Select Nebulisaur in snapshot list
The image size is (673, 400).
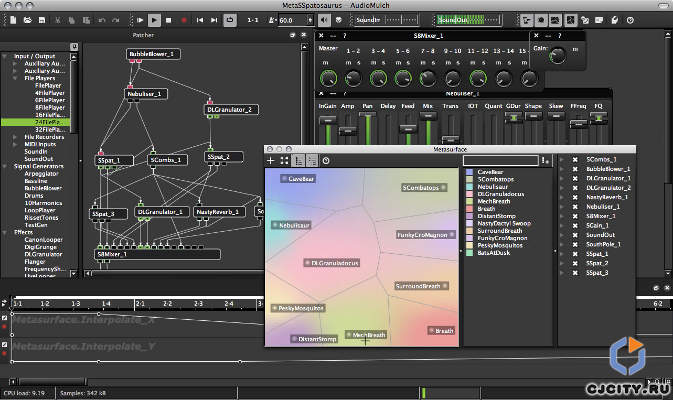click(492, 187)
